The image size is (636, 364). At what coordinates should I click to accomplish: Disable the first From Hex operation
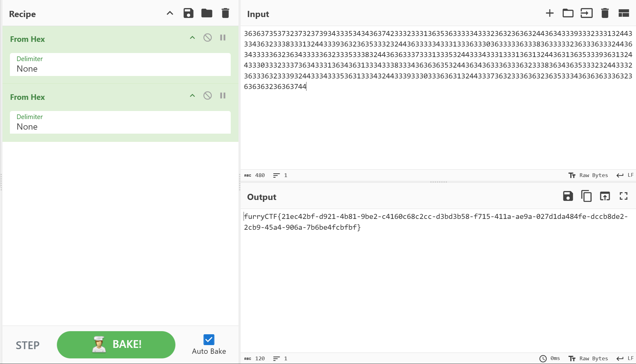pos(207,38)
